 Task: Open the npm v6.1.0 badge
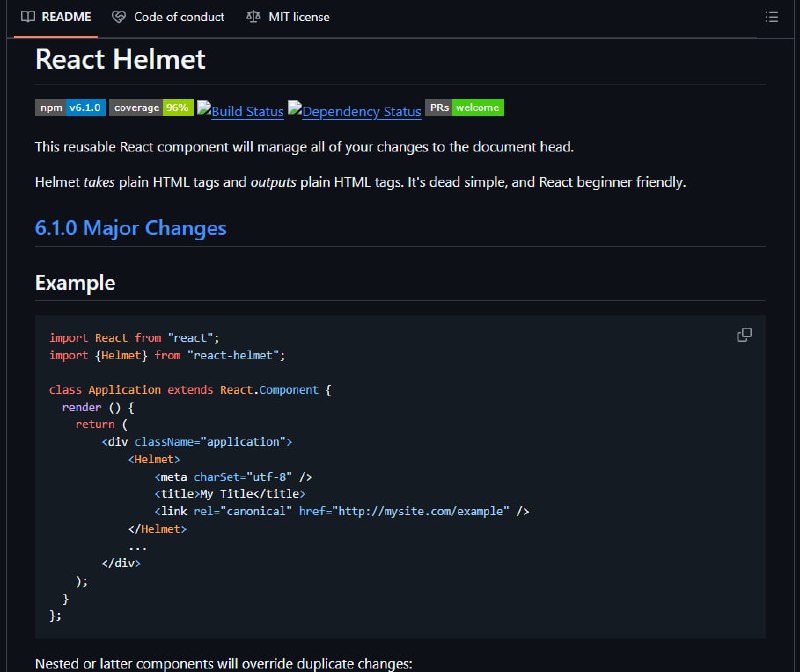(x=70, y=108)
